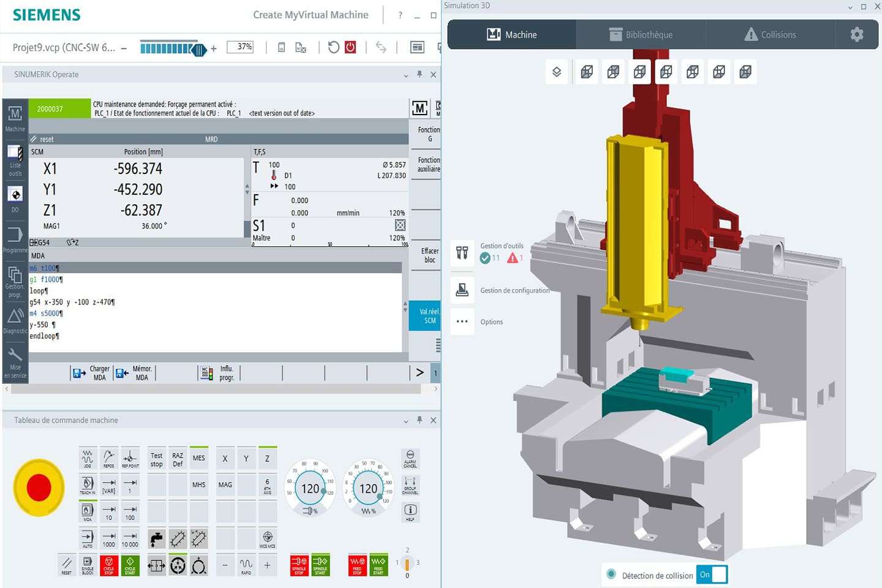The height and width of the screenshot is (588, 882).
Task: Click the 37% zoom input field
Action: tap(240, 47)
